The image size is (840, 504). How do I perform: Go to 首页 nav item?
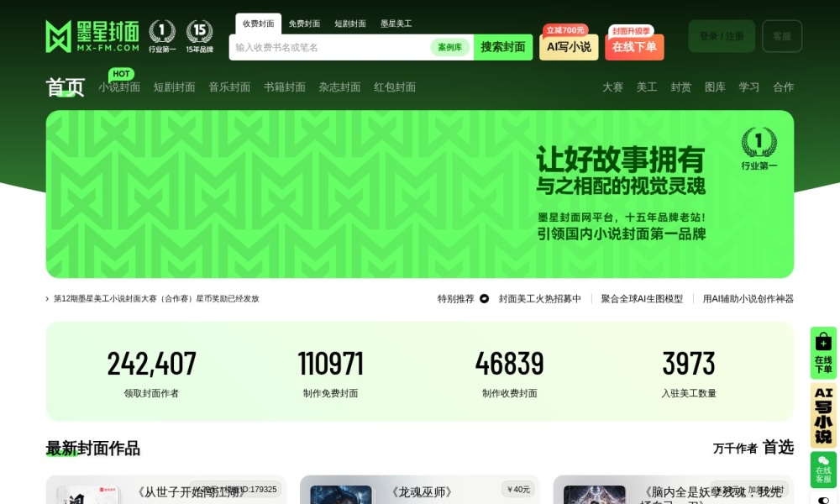click(x=66, y=87)
